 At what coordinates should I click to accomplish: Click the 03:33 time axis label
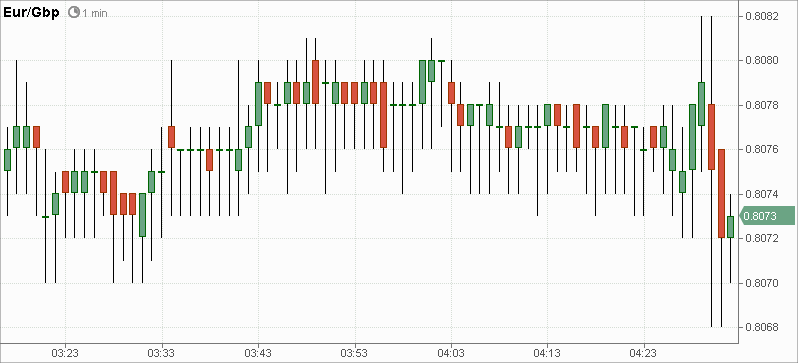click(162, 353)
